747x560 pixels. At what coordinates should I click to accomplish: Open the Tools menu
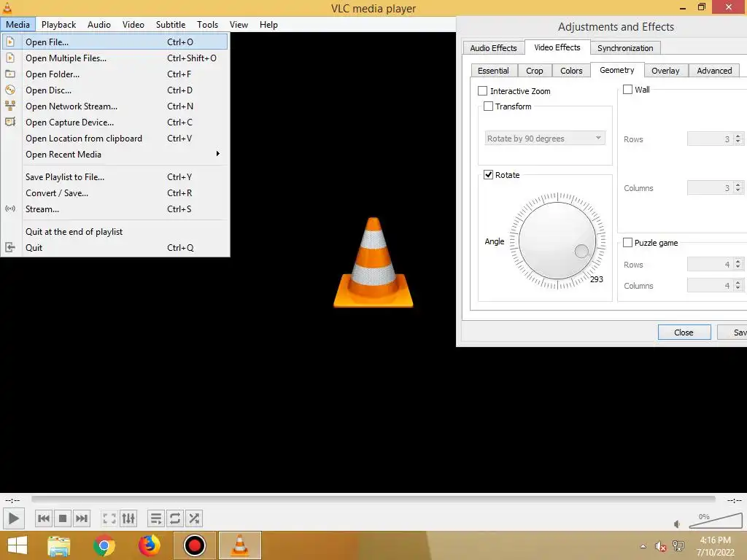coord(207,25)
